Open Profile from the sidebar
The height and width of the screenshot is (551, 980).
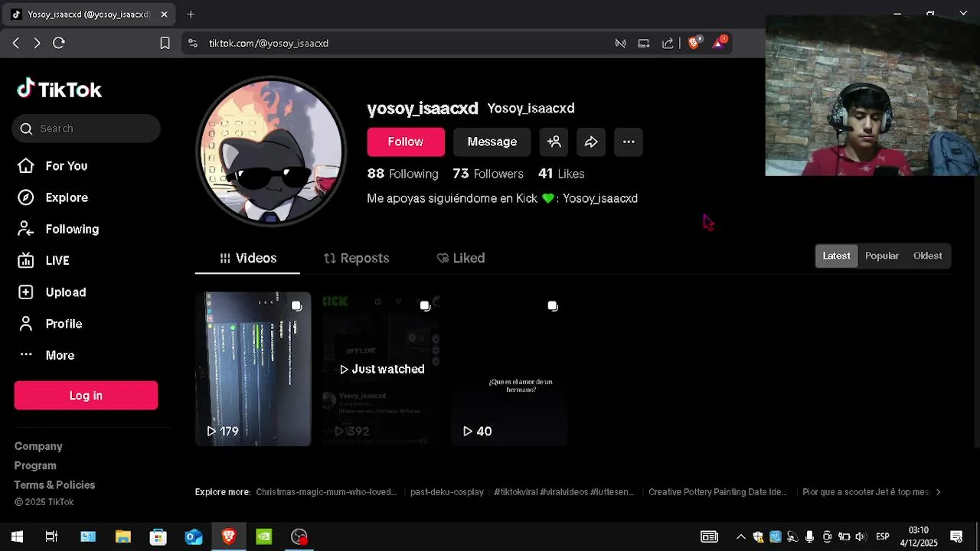pyautogui.click(x=50, y=324)
